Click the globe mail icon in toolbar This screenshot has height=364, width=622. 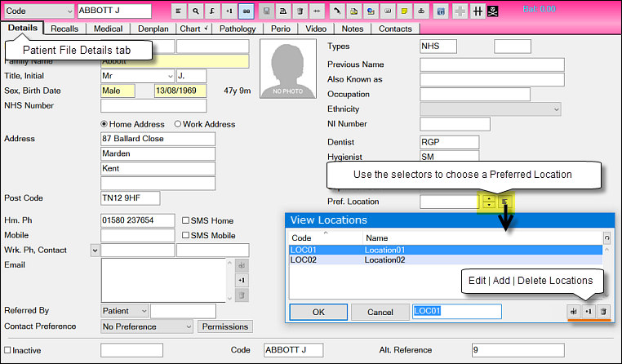(x=371, y=11)
